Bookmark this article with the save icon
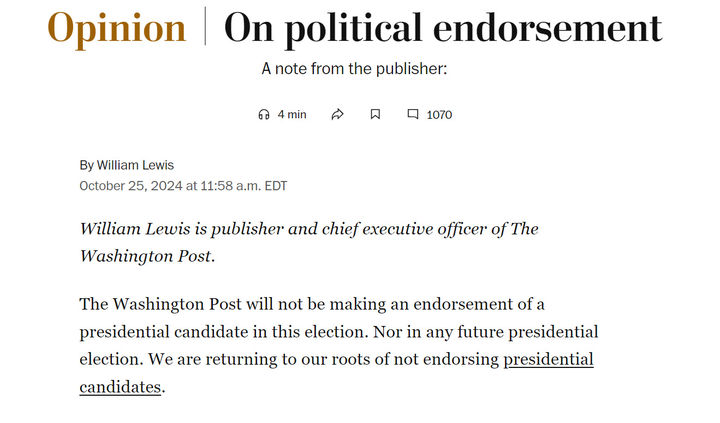The width and height of the screenshot is (720, 423). (x=375, y=114)
